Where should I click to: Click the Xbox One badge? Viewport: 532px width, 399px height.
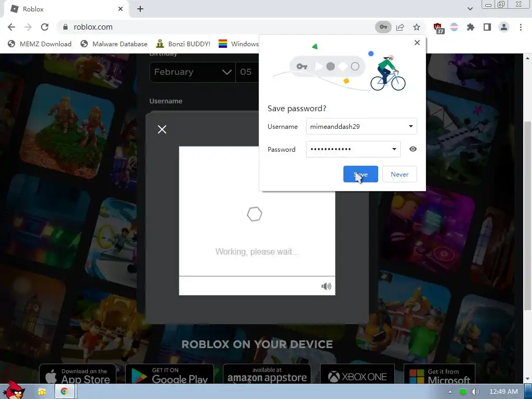[357, 375]
